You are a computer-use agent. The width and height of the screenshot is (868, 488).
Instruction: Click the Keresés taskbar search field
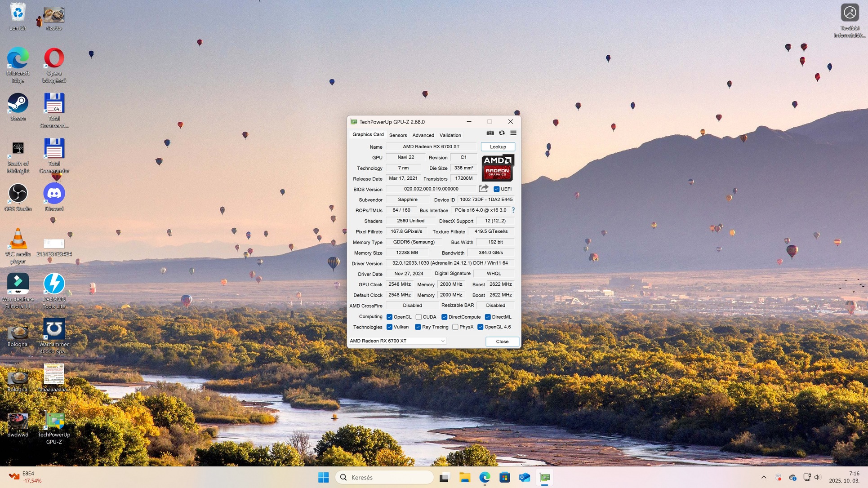click(384, 477)
